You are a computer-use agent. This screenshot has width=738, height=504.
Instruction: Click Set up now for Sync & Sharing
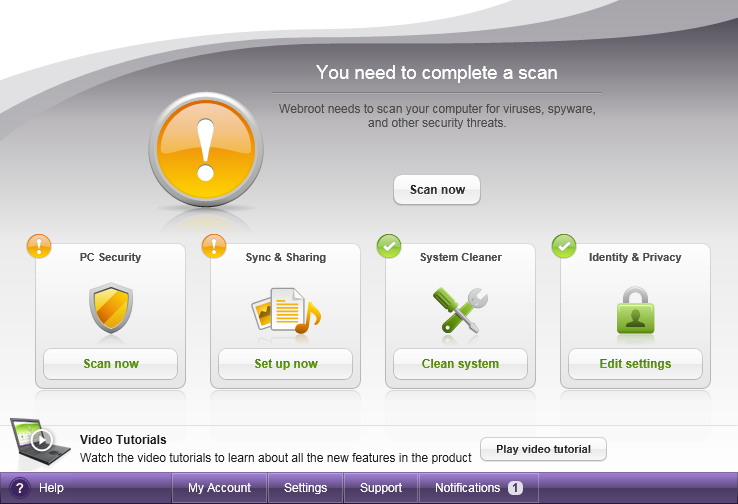tap(285, 364)
